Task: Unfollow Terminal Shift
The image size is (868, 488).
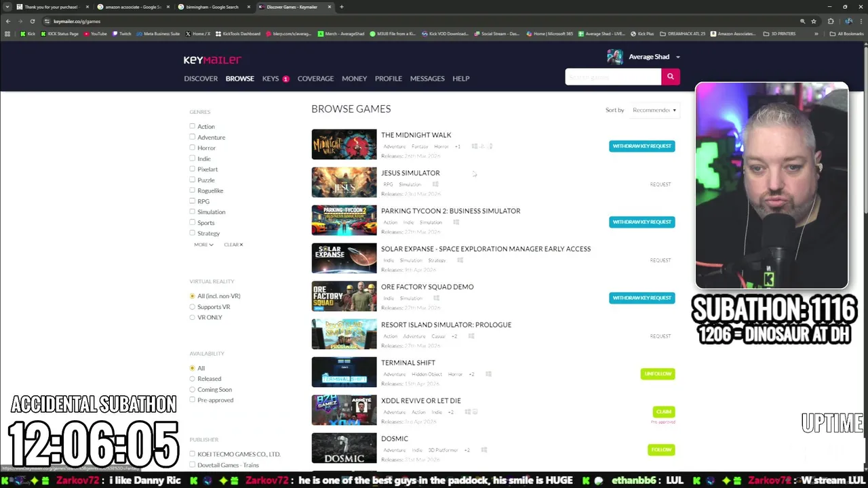Action: click(658, 373)
